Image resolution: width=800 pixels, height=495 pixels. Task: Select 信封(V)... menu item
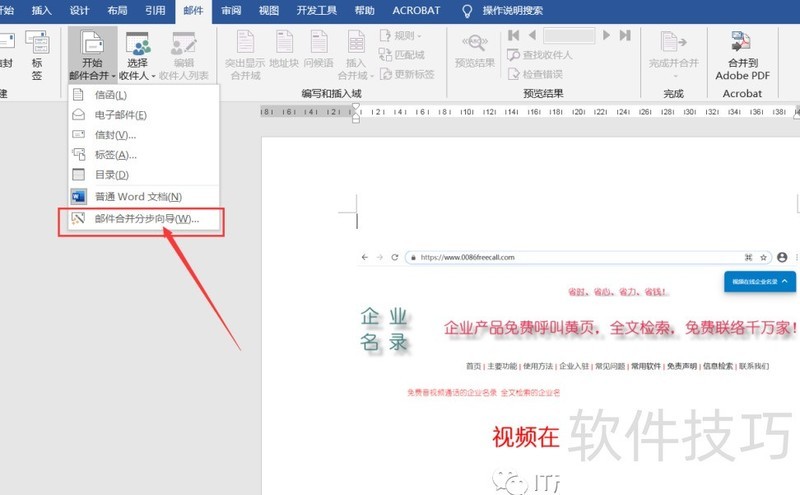144,135
